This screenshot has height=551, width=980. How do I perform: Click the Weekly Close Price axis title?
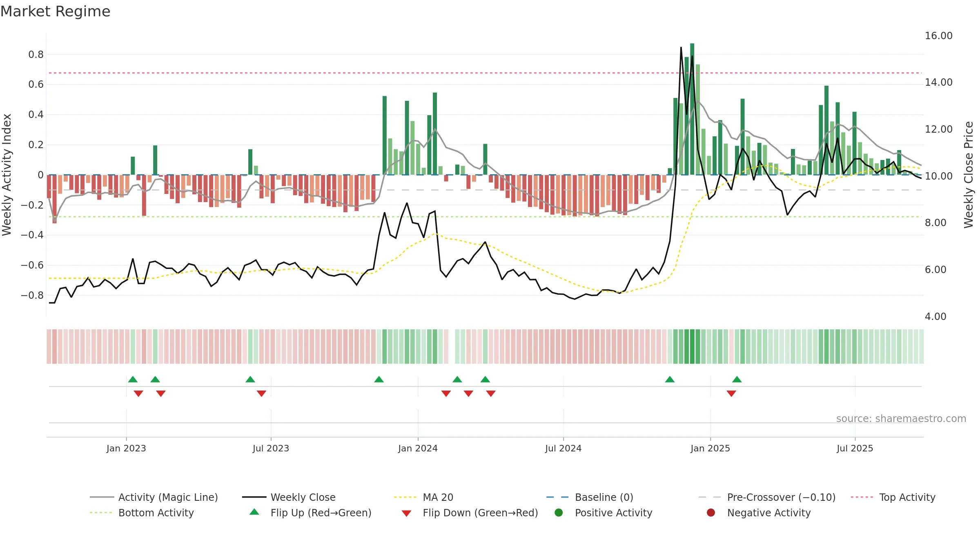coord(969,175)
